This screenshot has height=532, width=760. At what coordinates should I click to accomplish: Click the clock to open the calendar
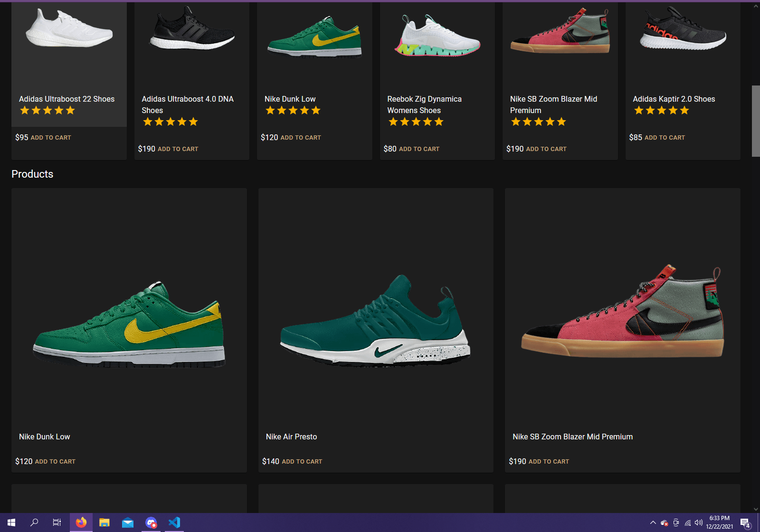[x=718, y=522]
